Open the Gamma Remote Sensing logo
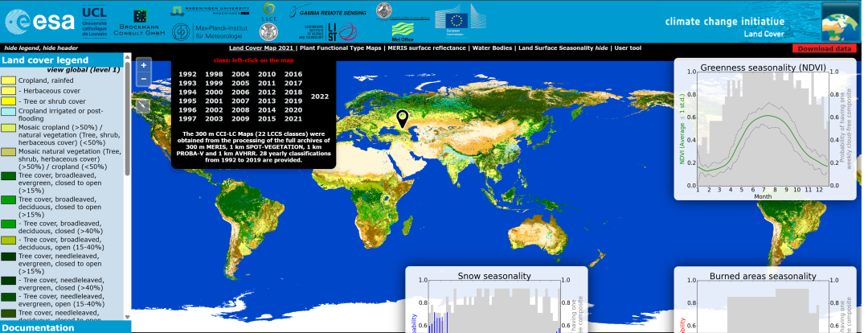The image size is (868, 333). click(328, 11)
